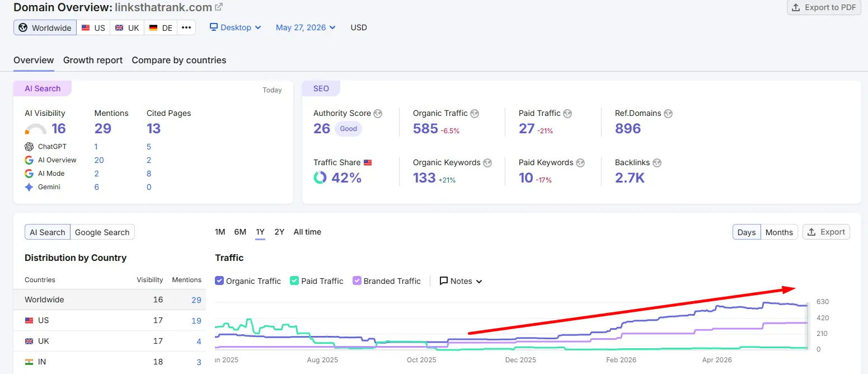Click the info globe next to Paid Keywords
868x374 pixels.
coord(580,163)
